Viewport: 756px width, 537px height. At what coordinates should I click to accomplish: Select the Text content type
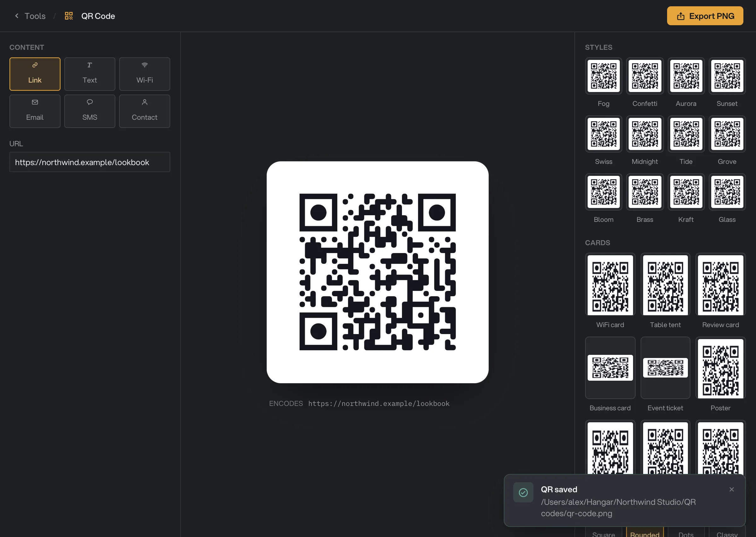[90, 74]
